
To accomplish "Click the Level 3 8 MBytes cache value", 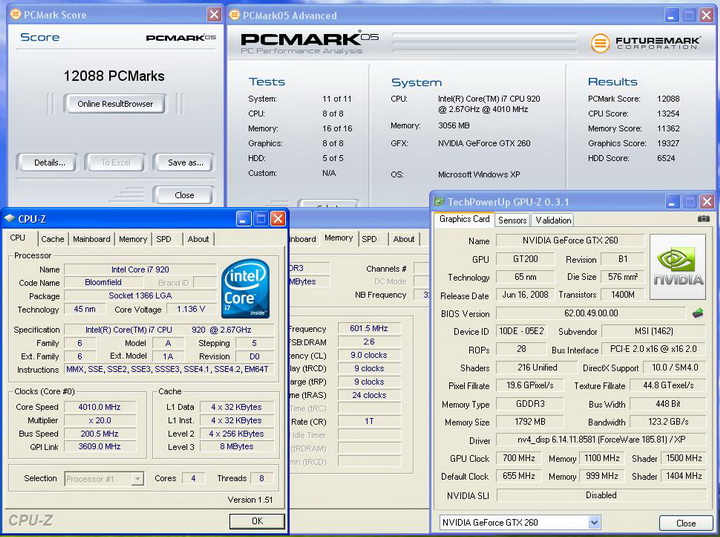I will pos(236,447).
